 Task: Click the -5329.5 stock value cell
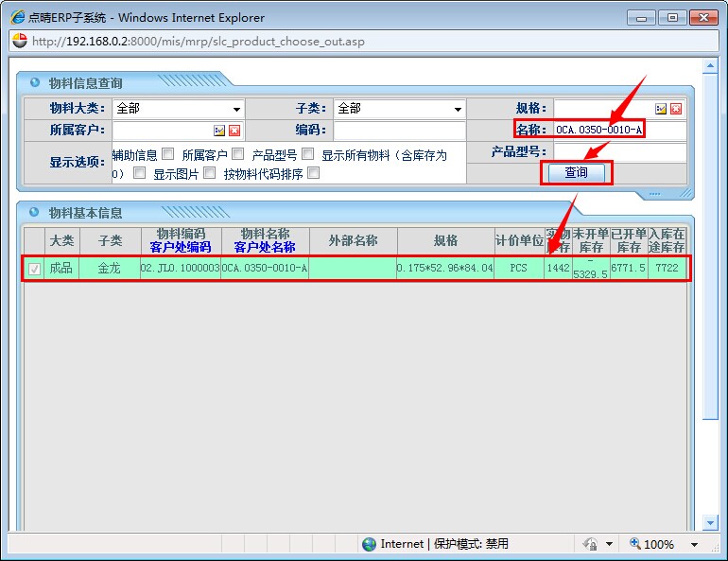[590, 269]
